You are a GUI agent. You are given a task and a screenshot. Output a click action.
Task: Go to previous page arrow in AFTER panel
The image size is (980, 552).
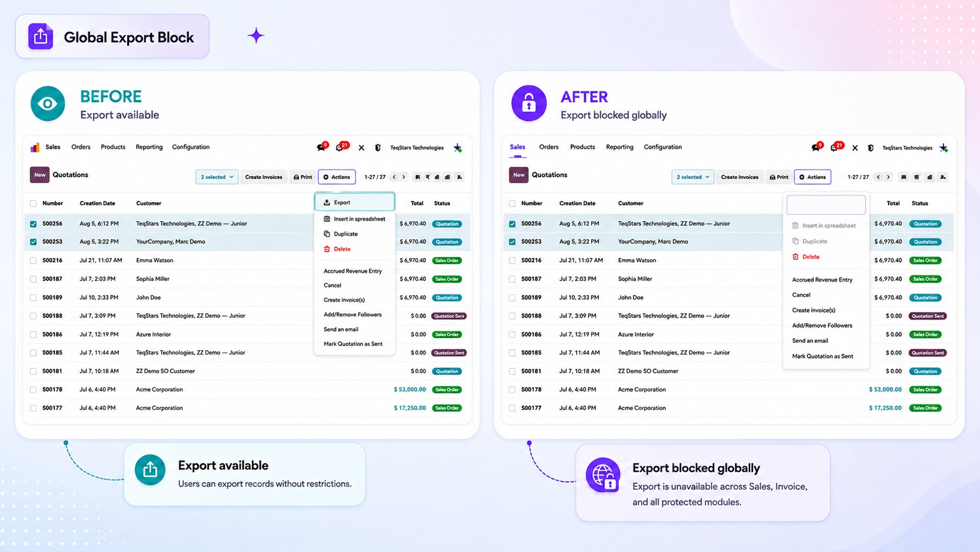click(878, 177)
